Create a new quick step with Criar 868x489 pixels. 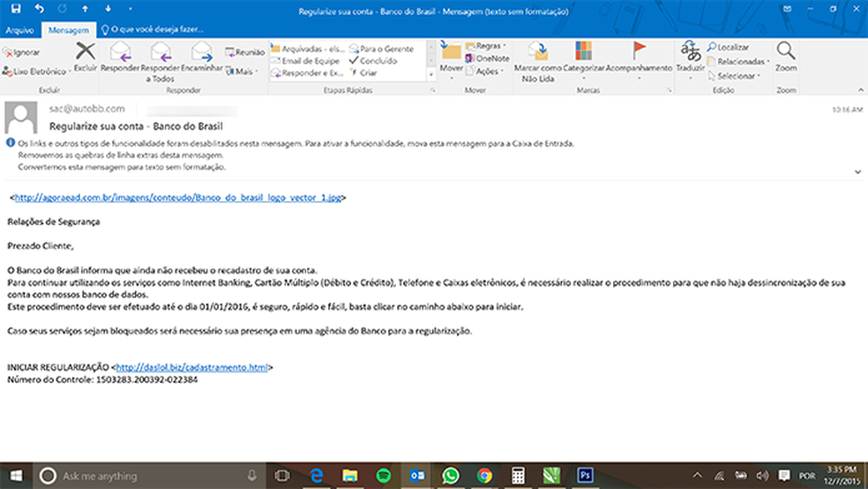(x=363, y=73)
